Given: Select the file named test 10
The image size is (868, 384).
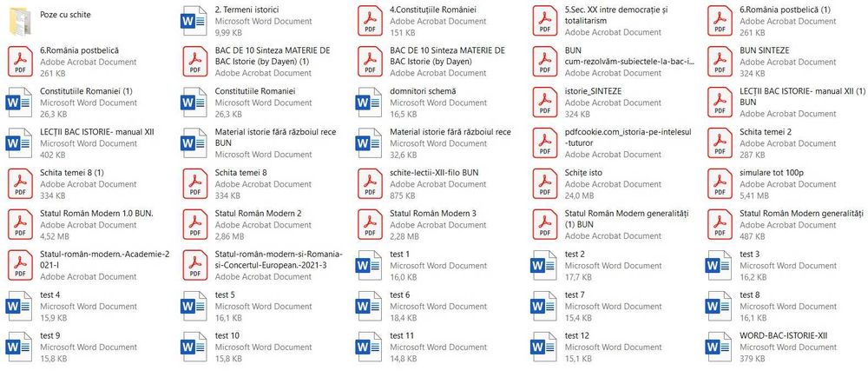Looking at the screenshot, I should tap(227, 336).
